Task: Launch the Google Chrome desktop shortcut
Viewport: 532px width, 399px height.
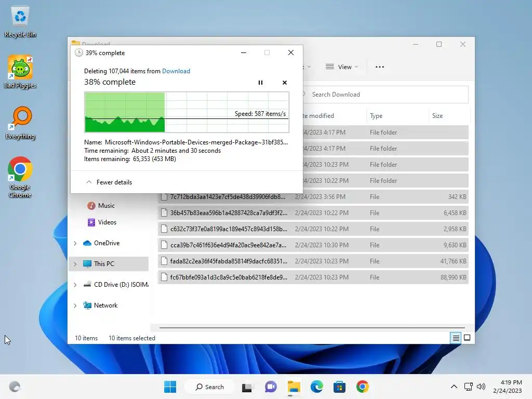Action: (x=20, y=177)
